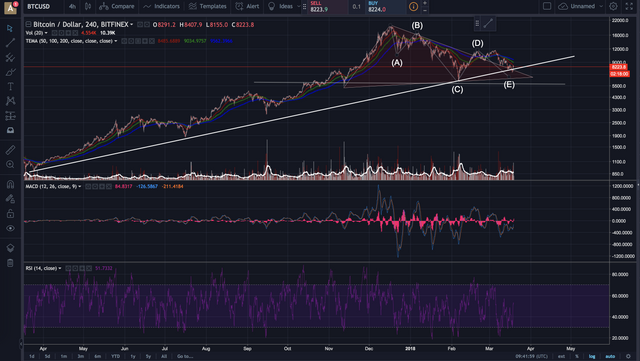The image size is (640, 361).
Task: Open axis settings gear at bottom right
Action: point(628,356)
